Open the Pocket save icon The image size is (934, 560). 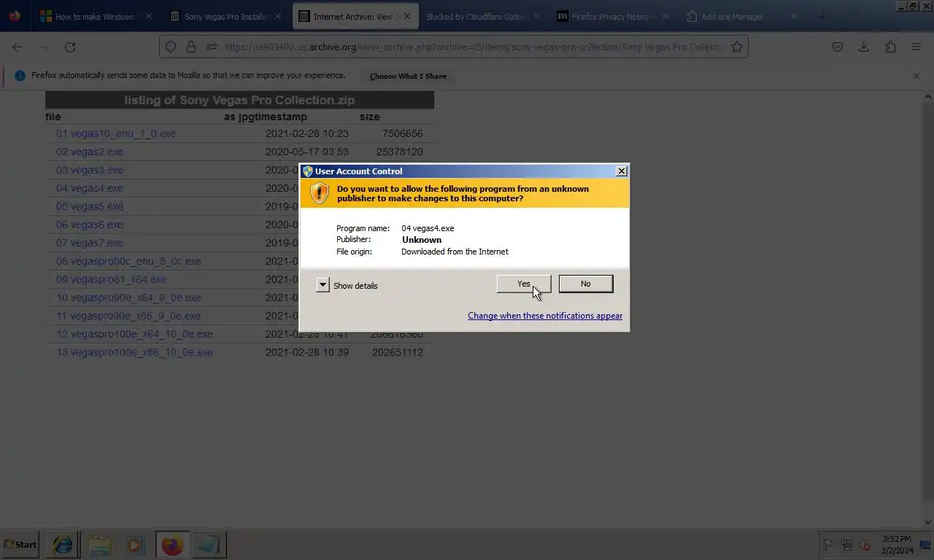[838, 47]
